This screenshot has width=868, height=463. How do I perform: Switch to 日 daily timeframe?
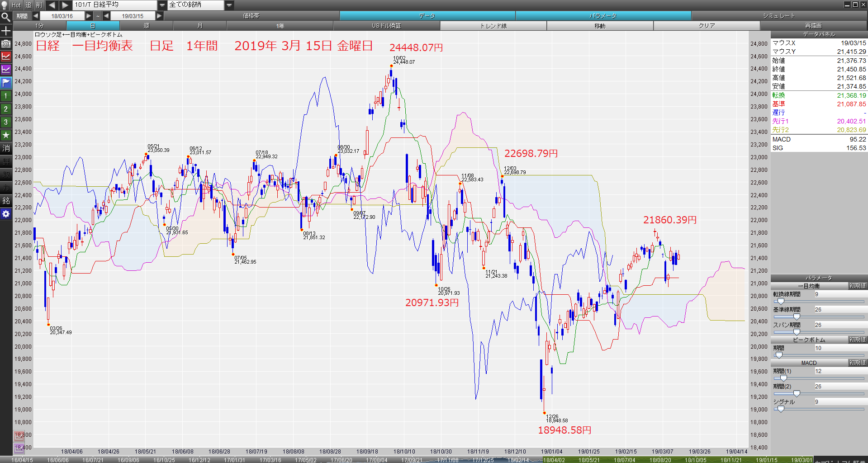93,26
